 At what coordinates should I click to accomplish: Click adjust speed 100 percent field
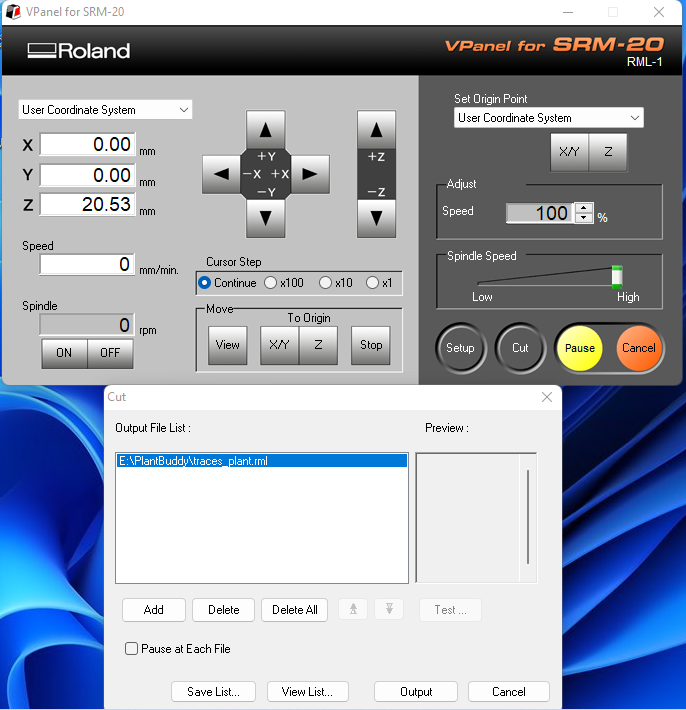tap(540, 213)
